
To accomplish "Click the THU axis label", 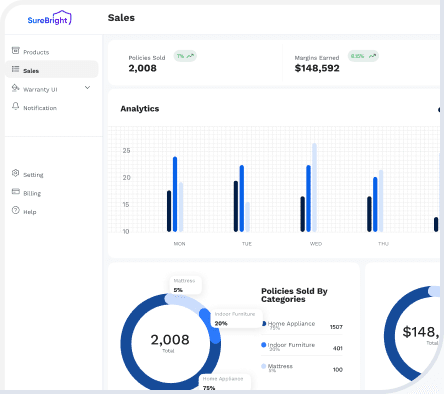I will point(383,244).
